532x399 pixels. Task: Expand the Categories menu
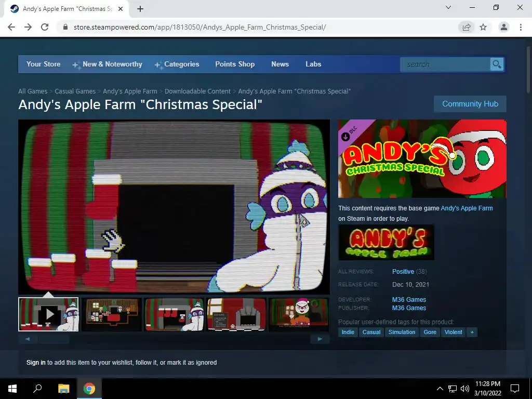click(x=177, y=64)
